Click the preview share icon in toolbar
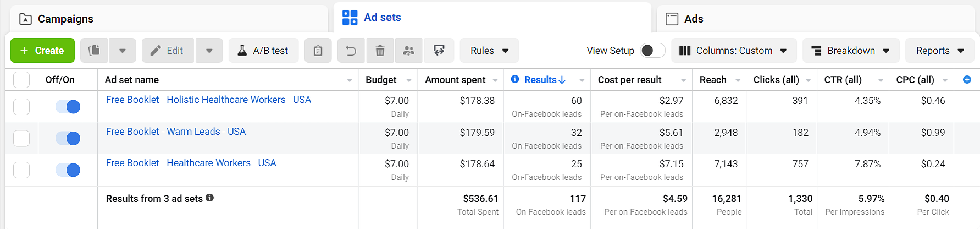 439,51
